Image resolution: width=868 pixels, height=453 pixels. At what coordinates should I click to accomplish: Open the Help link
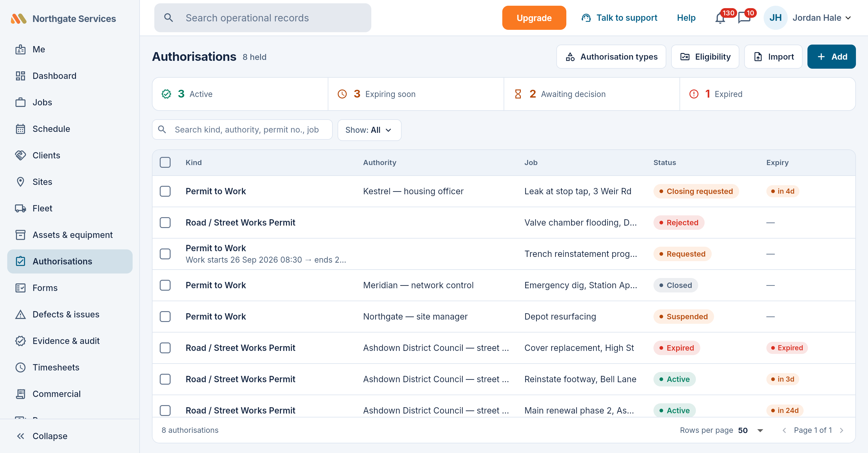686,18
